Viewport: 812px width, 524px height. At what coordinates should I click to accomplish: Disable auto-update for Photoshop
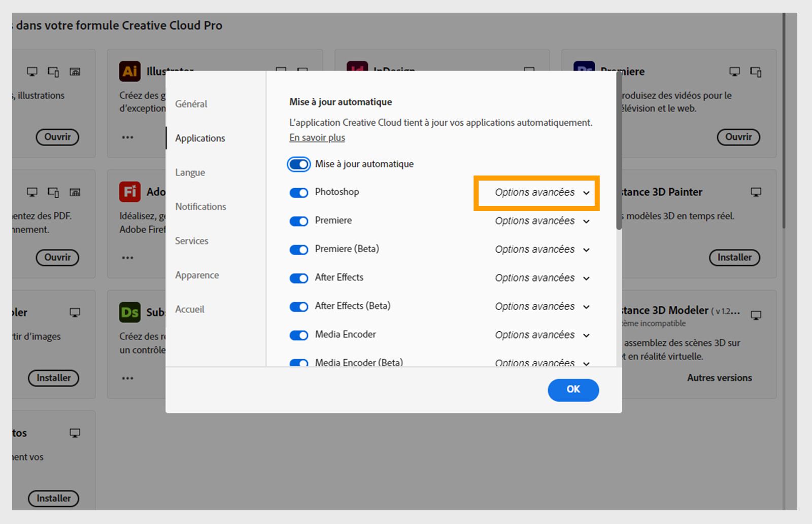(x=298, y=193)
